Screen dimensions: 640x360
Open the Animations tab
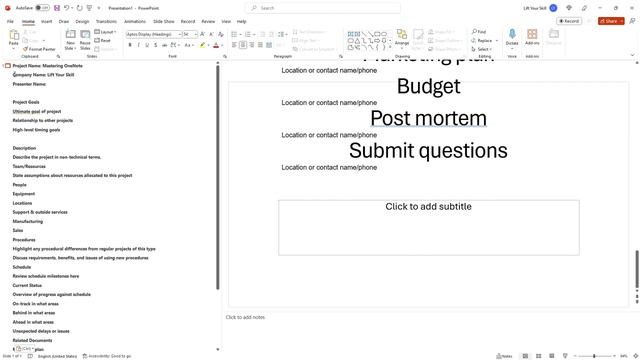135,21
